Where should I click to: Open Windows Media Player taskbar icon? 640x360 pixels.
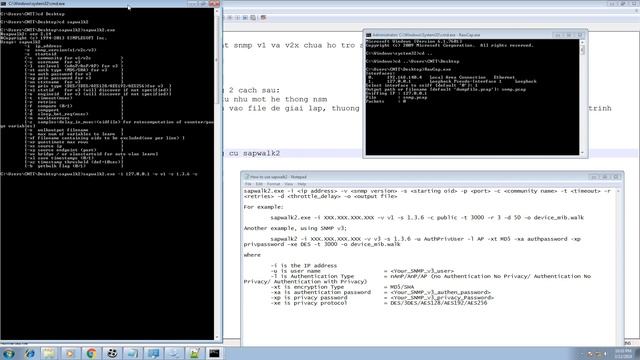click(x=70, y=353)
